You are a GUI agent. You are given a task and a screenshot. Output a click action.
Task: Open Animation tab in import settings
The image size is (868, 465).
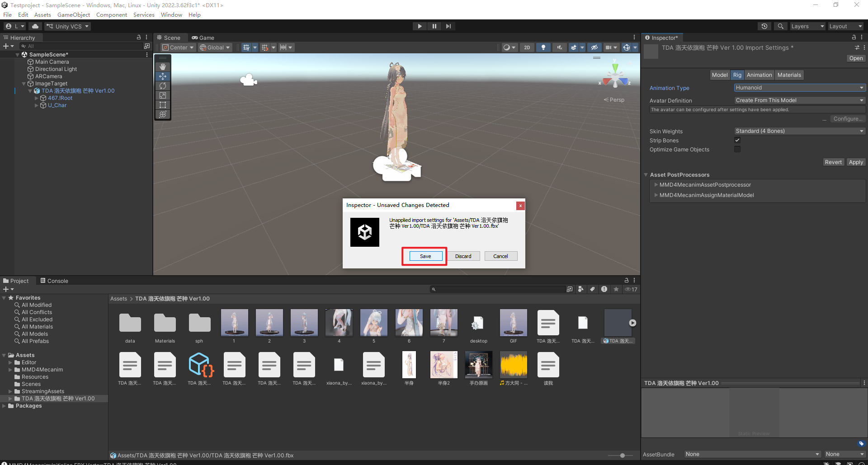tap(759, 75)
